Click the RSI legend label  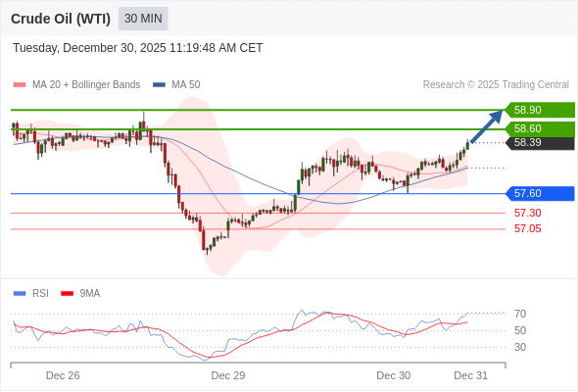pyautogui.click(x=40, y=294)
